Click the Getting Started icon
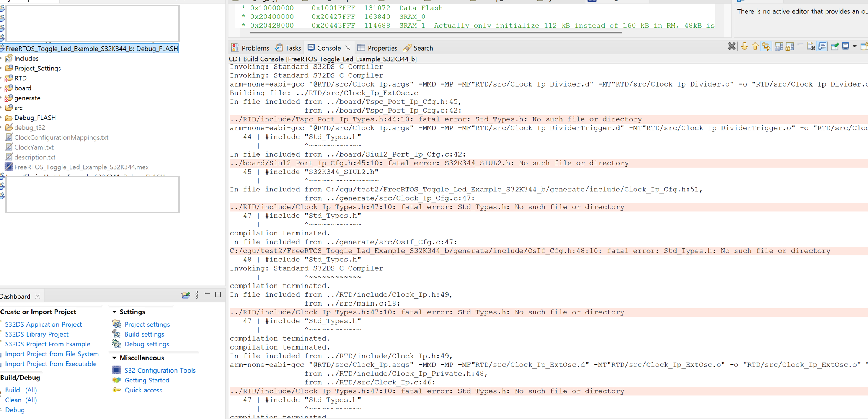 (116, 380)
